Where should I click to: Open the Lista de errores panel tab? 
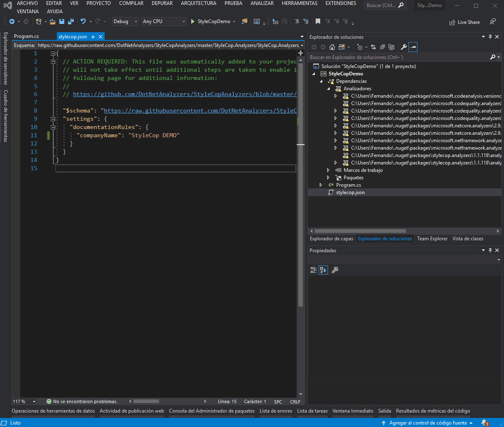(276, 411)
